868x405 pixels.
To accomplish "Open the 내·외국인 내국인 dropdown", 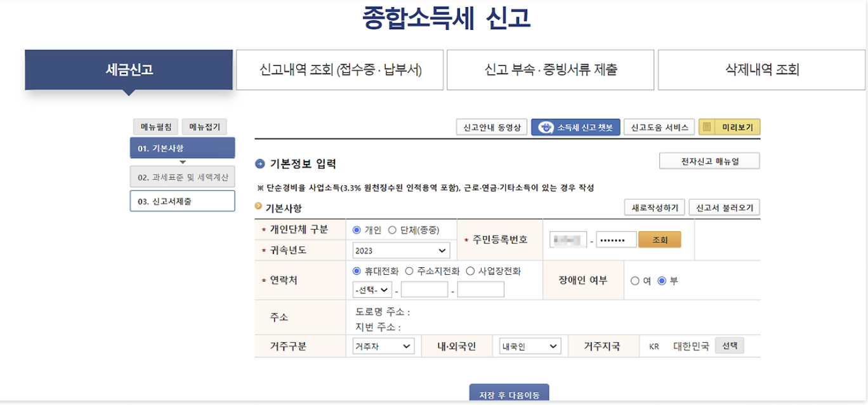I will click(x=530, y=347).
